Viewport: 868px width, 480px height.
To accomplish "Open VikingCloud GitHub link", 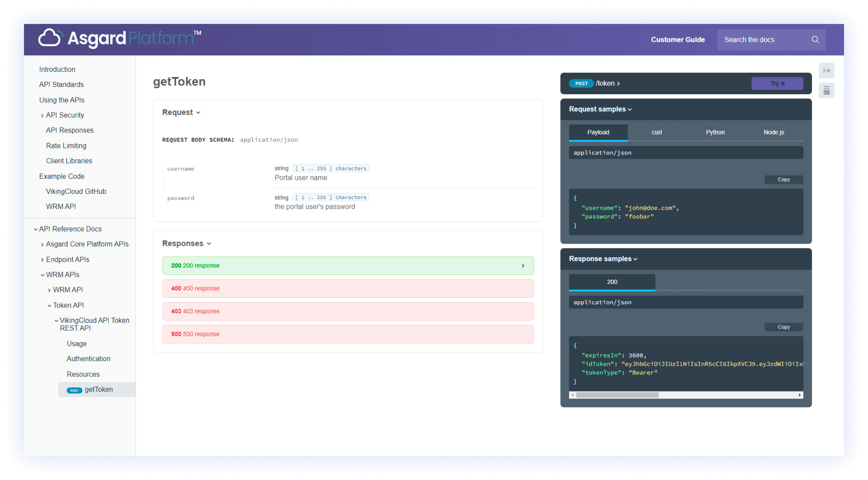I will 76,191.
